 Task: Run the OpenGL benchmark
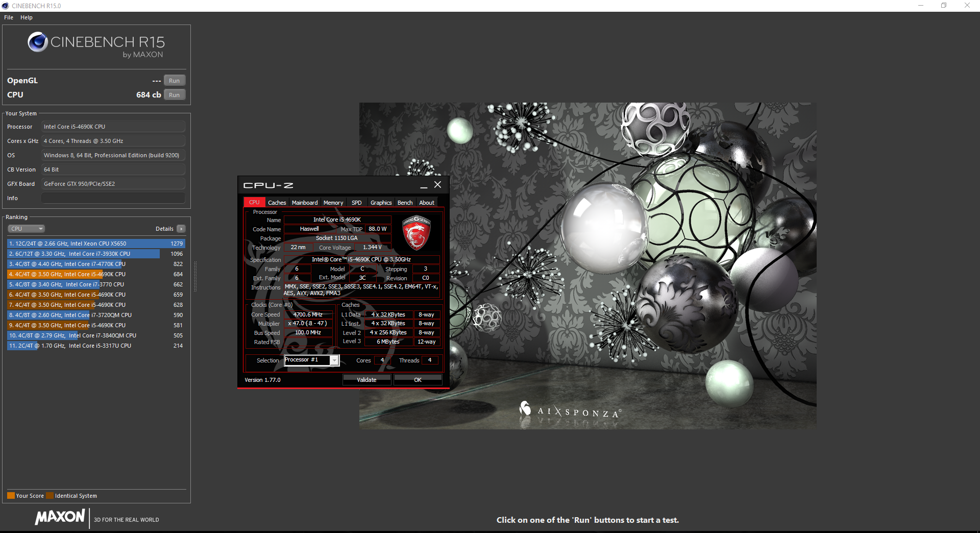pos(175,81)
